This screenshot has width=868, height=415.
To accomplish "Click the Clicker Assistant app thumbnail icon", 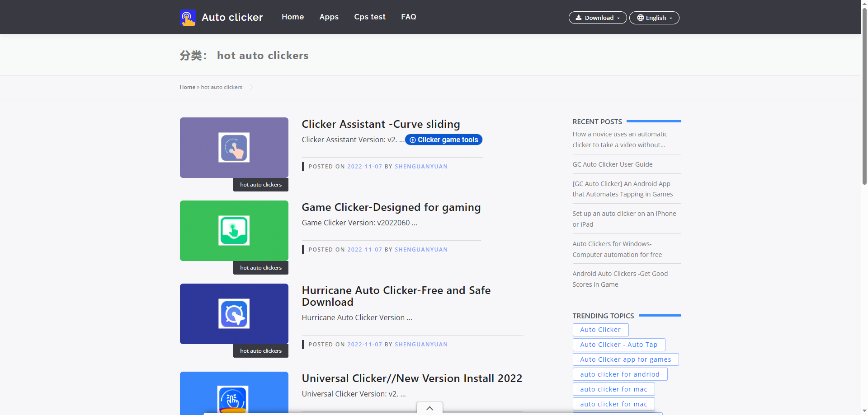I will click(234, 147).
